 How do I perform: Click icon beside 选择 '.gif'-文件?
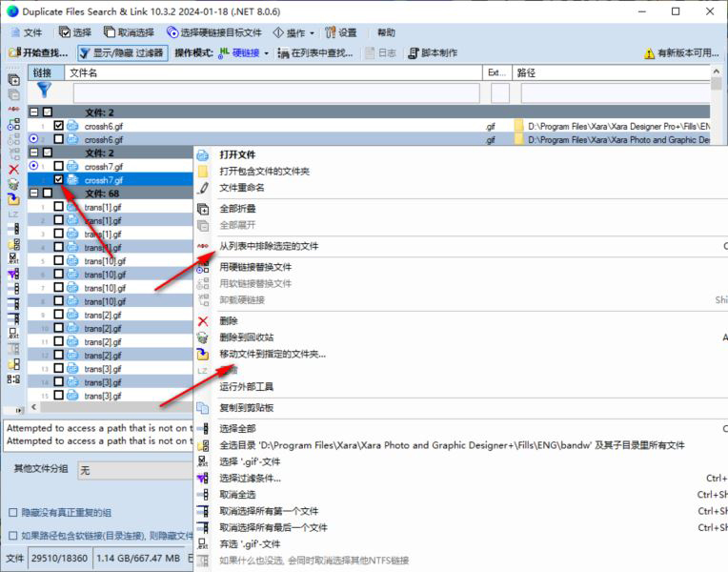tap(203, 461)
